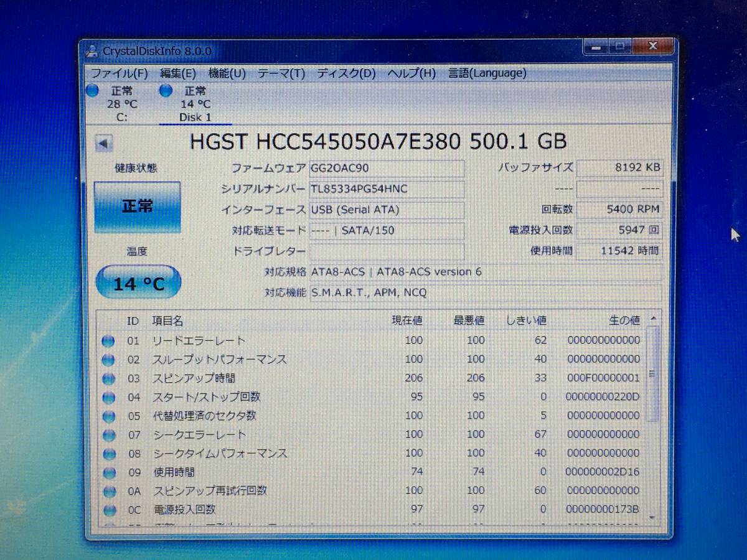Open the ディスク(D) menu
Viewport: 747px width, 560px height.
click(x=346, y=73)
